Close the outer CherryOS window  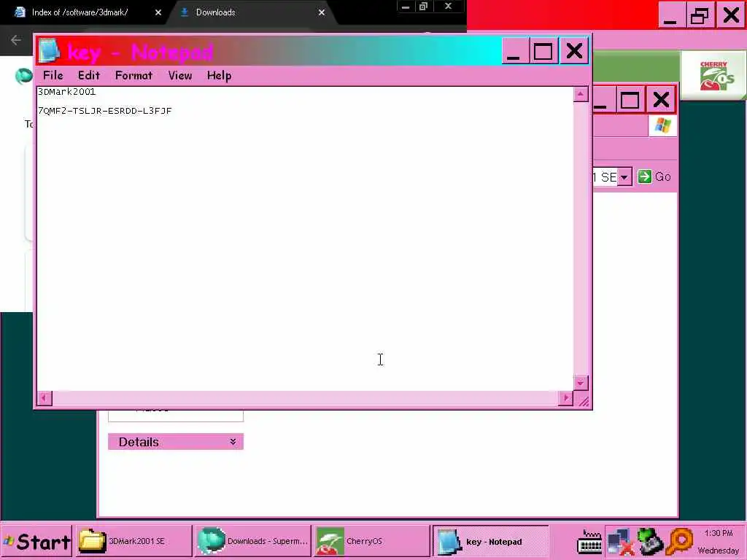point(730,15)
